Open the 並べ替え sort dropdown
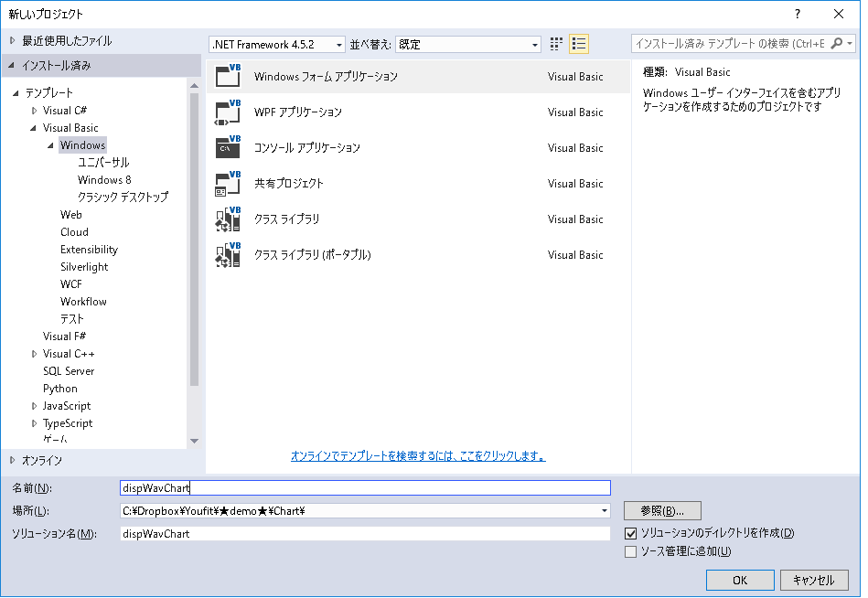This screenshot has width=868, height=598. tap(468, 44)
